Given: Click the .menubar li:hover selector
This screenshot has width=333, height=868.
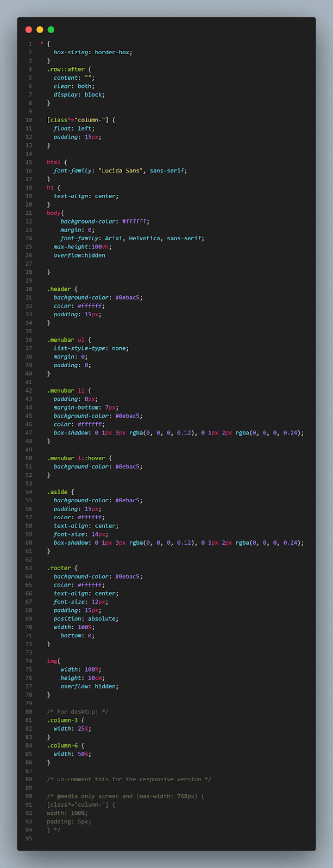Looking at the screenshot, I should pyautogui.click(x=76, y=458).
